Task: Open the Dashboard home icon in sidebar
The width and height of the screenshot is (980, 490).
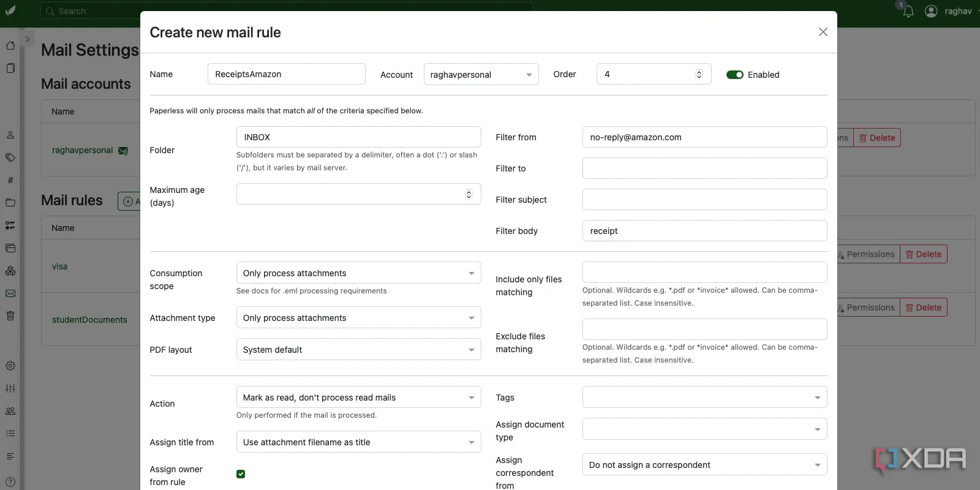Action: click(x=10, y=45)
